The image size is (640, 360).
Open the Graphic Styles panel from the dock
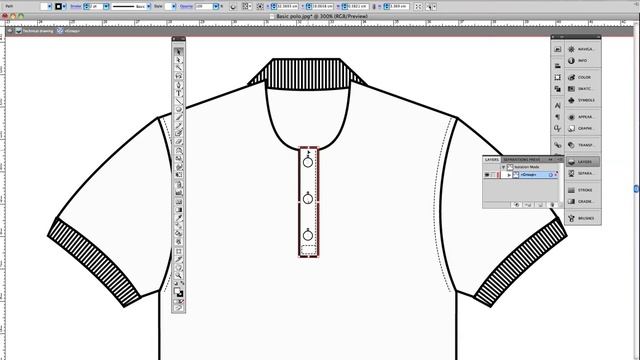point(582,128)
